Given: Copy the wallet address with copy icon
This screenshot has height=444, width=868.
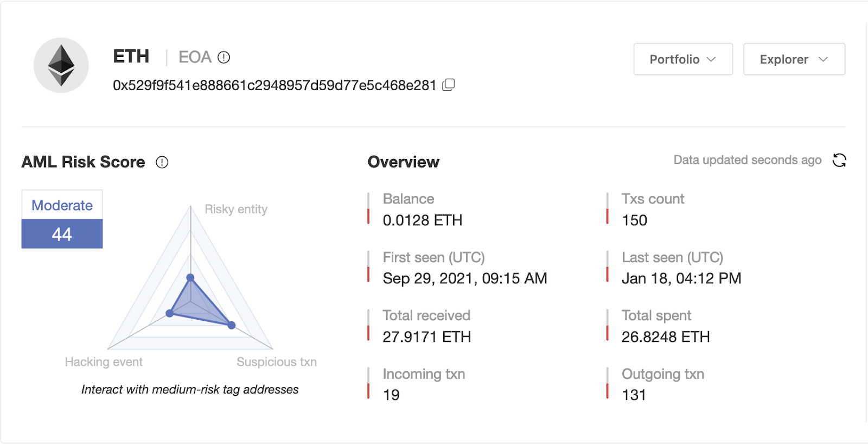Looking at the screenshot, I should pyautogui.click(x=449, y=85).
